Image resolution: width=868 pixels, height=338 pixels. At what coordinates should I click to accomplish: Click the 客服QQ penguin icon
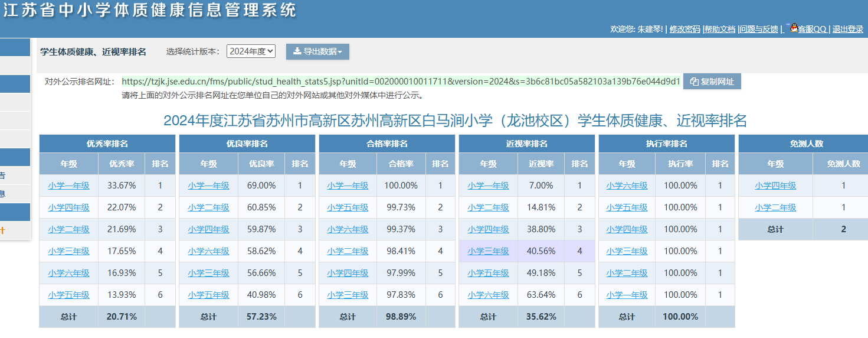pos(794,28)
